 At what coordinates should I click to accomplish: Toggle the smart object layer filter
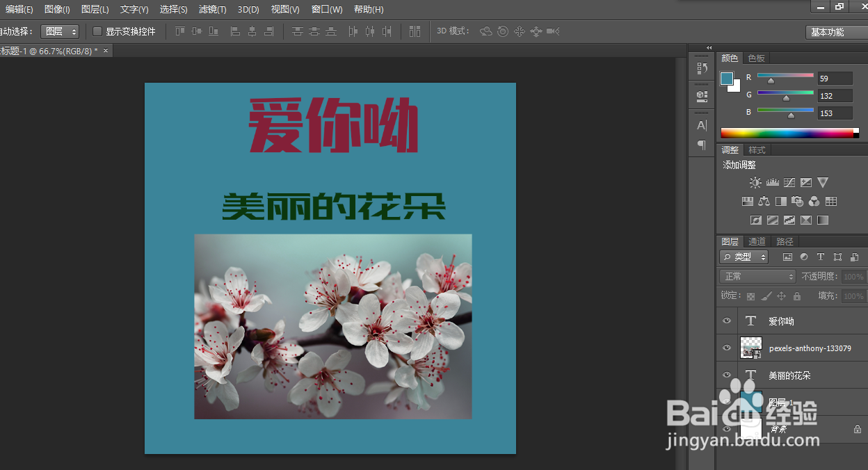pyautogui.click(x=854, y=257)
